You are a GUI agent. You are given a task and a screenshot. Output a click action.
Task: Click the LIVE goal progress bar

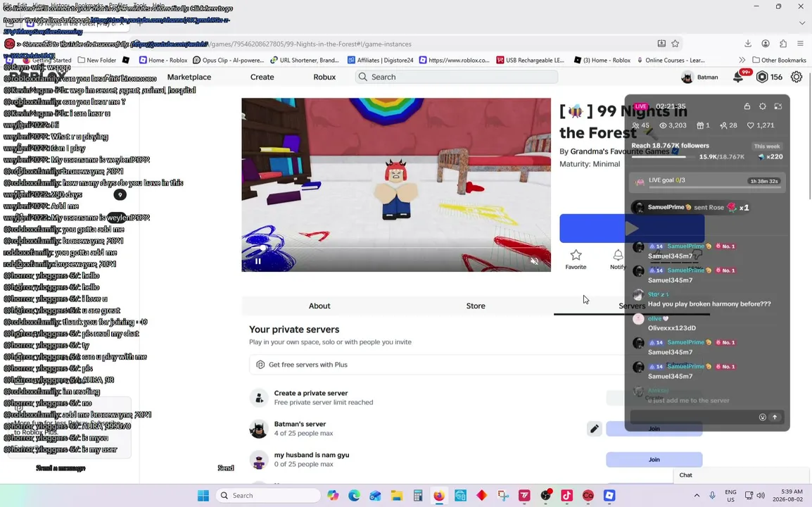pos(715,187)
